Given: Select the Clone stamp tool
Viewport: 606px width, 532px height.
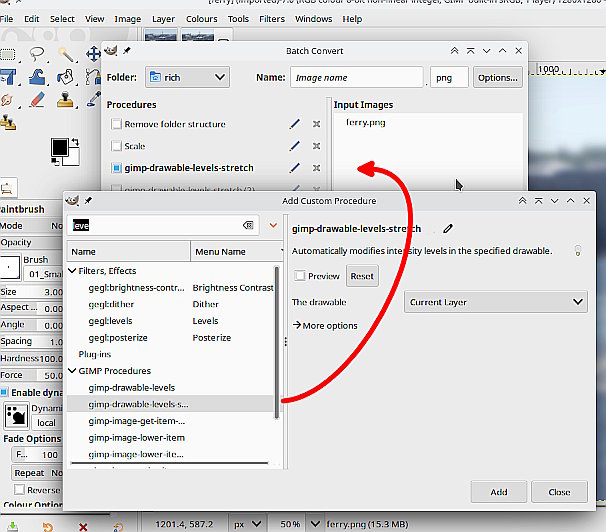Looking at the screenshot, I should (66, 100).
